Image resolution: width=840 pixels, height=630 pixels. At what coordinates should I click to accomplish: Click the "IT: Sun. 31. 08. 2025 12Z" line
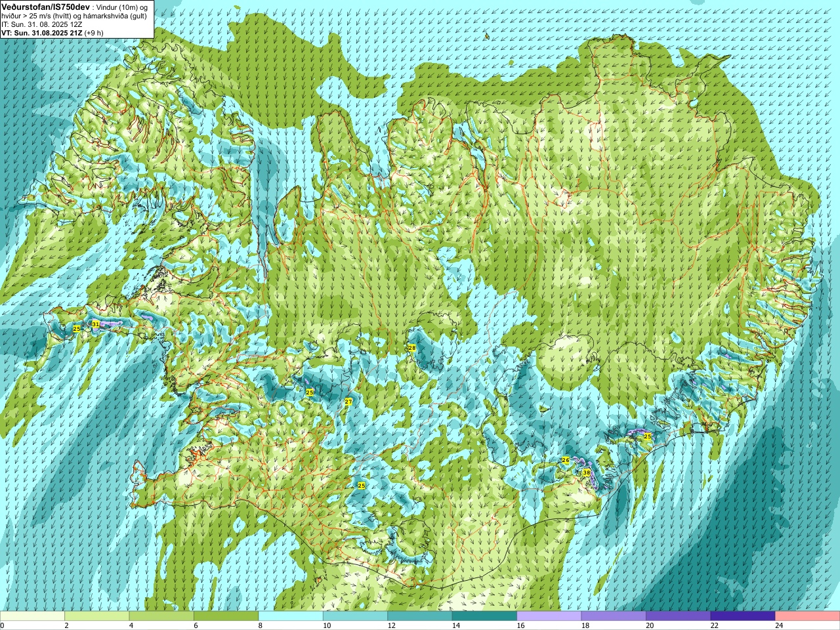point(41,24)
